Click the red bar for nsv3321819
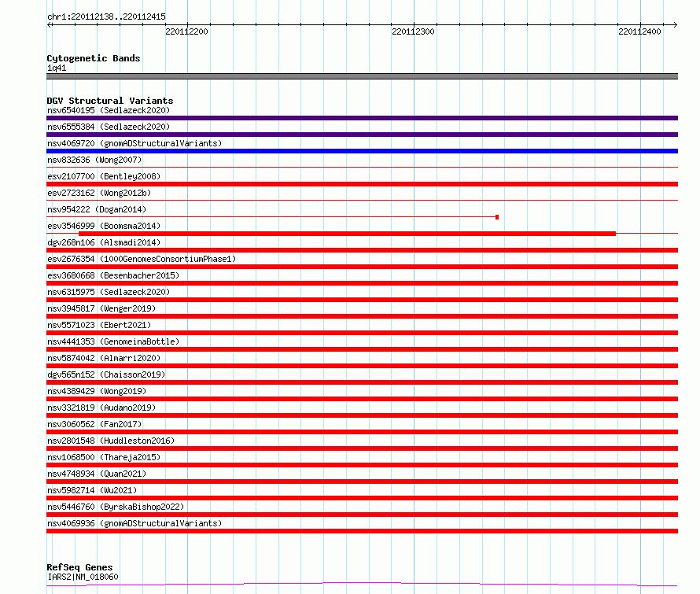 coord(362,415)
